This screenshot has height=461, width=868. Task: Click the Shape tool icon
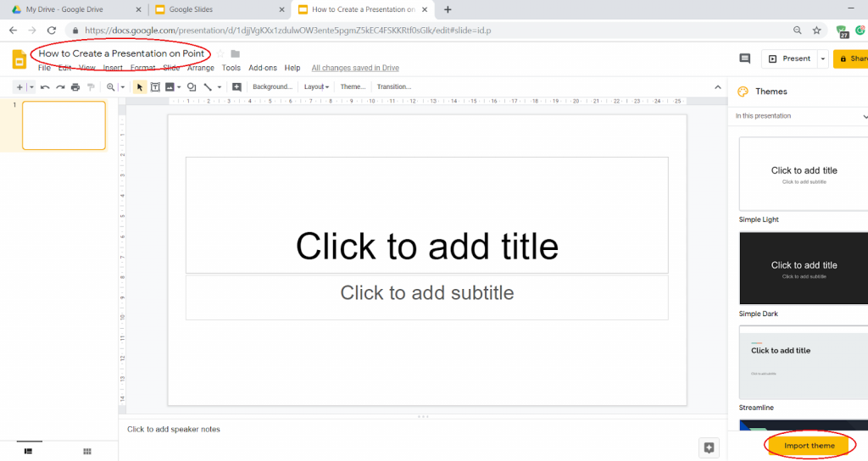pos(192,86)
